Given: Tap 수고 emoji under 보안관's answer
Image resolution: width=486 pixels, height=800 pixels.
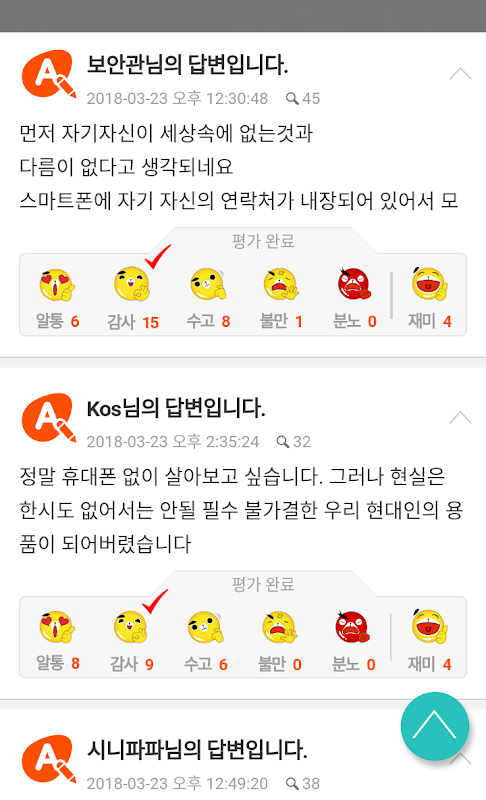Looking at the screenshot, I should click(208, 284).
